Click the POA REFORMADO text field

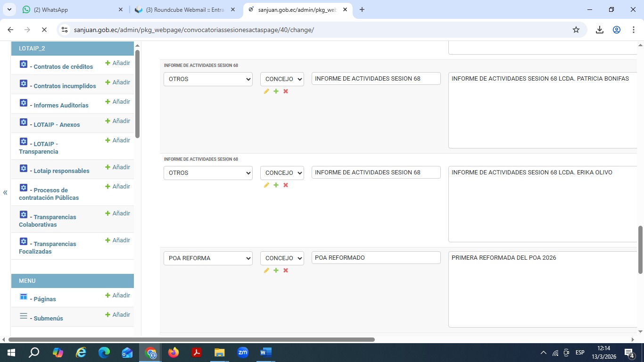pyautogui.click(x=376, y=258)
